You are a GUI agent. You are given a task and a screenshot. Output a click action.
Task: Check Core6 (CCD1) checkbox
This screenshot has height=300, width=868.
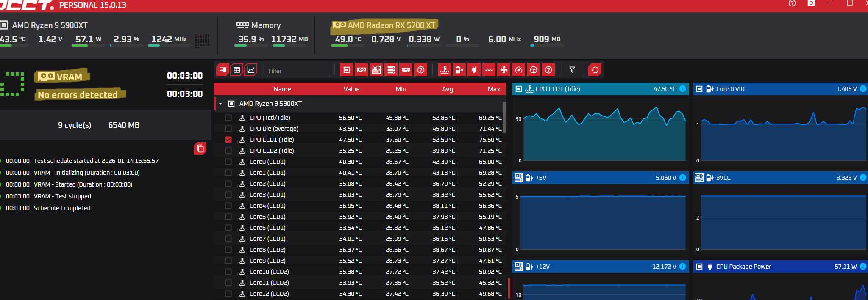coord(228,228)
